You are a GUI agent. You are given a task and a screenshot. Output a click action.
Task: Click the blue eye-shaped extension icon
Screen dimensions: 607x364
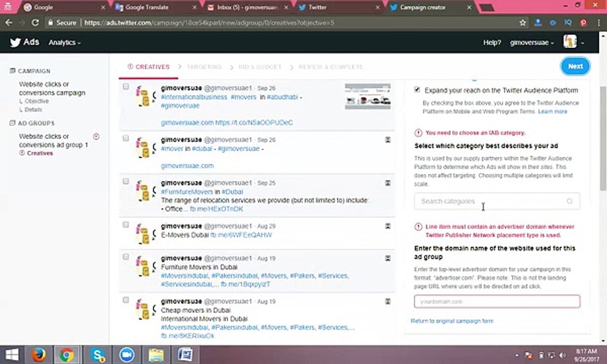553,23
